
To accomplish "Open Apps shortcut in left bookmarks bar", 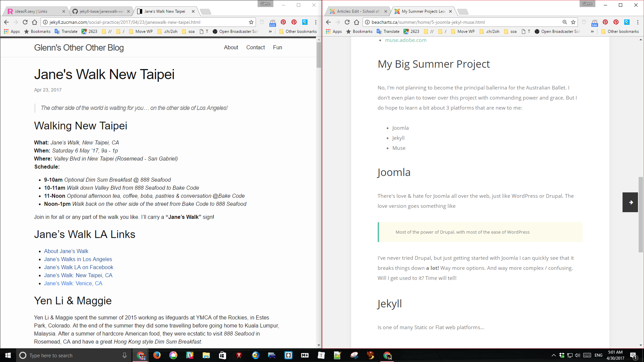I will 12,32.
